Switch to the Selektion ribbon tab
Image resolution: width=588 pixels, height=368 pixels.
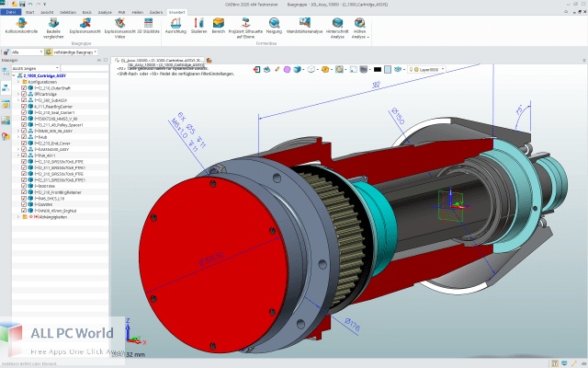[x=68, y=12]
